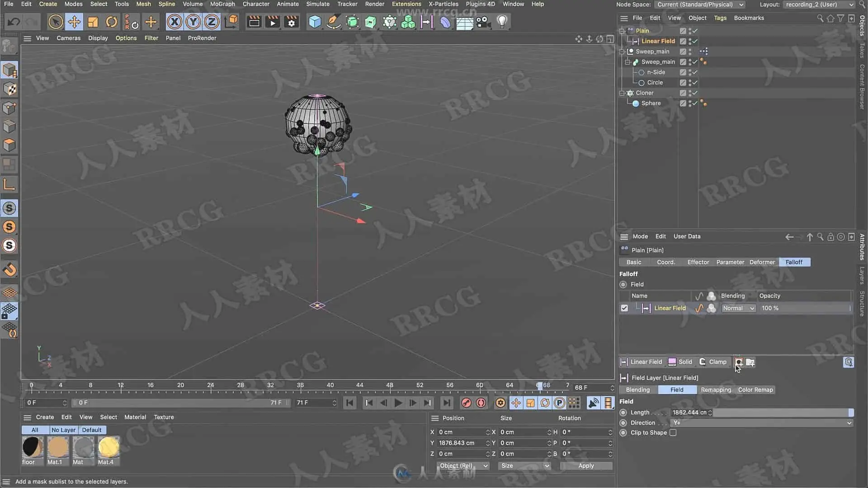Click the record active objects button
Viewport: 868px width, 488px height.
[467, 403]
